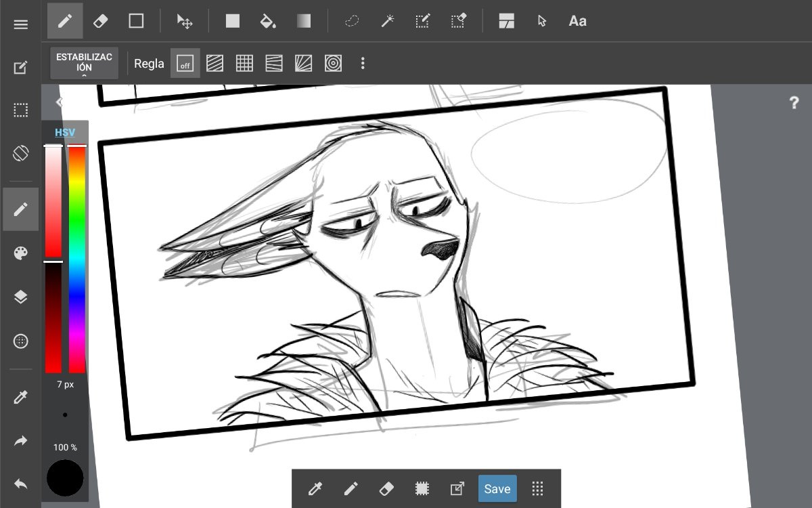Tap the selection icon in bottom bar
Image resolution: width=812 pixels, height=508 pixels.
point(422,488)
